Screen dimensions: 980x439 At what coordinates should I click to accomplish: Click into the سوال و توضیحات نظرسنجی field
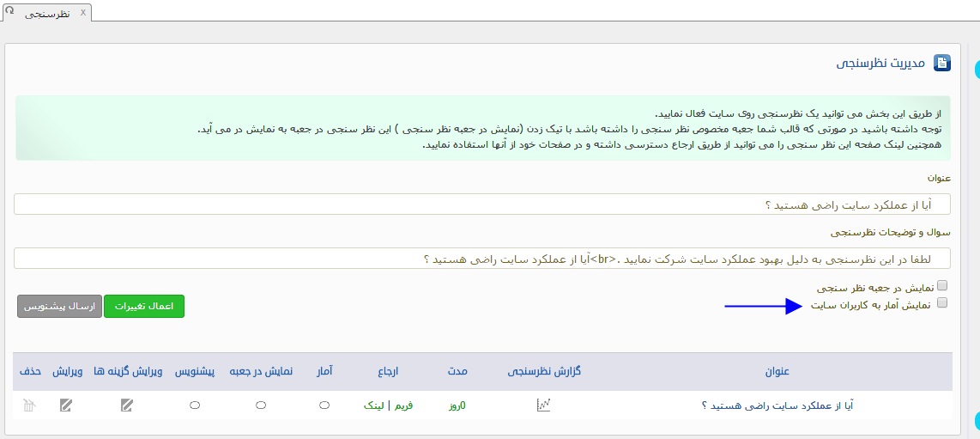481,259
